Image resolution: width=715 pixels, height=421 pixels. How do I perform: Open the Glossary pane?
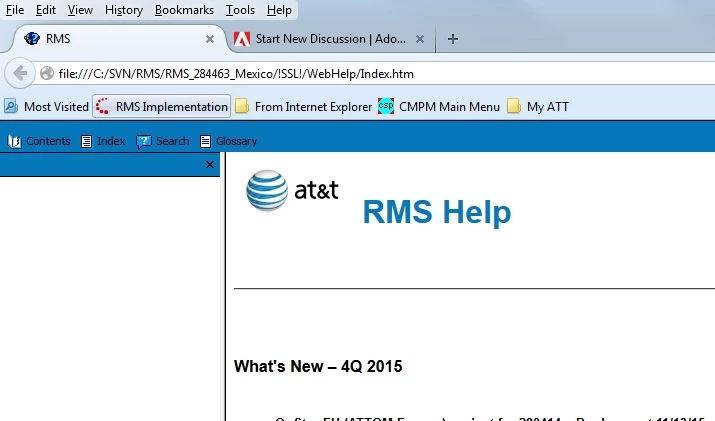229,141
